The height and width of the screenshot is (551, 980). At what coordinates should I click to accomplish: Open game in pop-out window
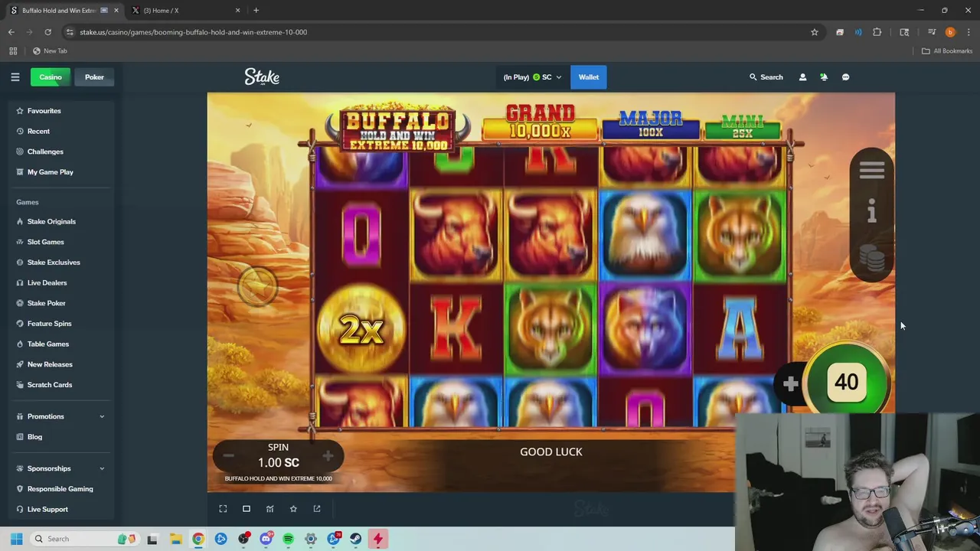pos(317,508)
